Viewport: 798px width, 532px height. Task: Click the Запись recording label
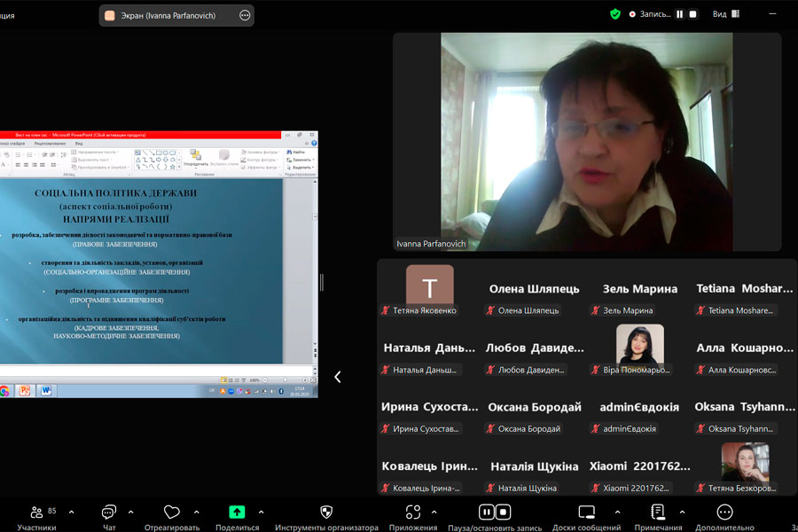(x=655, y=14)
